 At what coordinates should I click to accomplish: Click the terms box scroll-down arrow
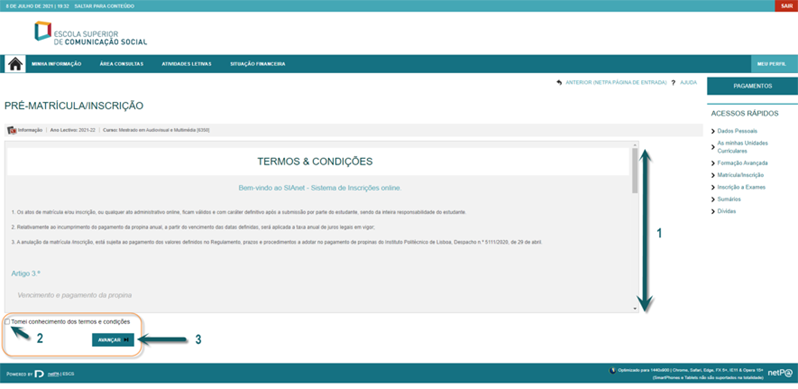(635, 309)
